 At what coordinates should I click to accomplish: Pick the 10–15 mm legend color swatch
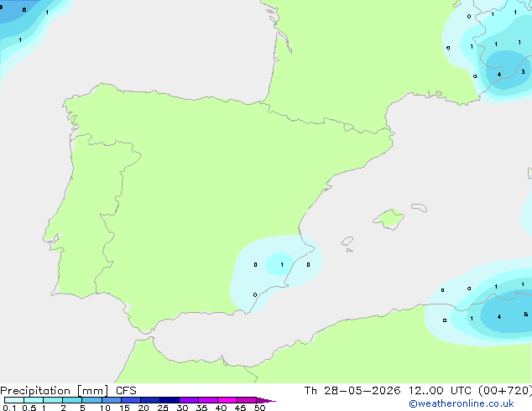coord(111,400)
